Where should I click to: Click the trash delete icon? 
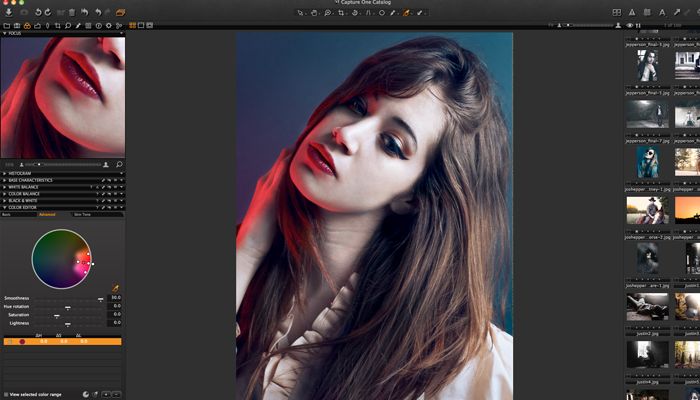coord(72,12)
